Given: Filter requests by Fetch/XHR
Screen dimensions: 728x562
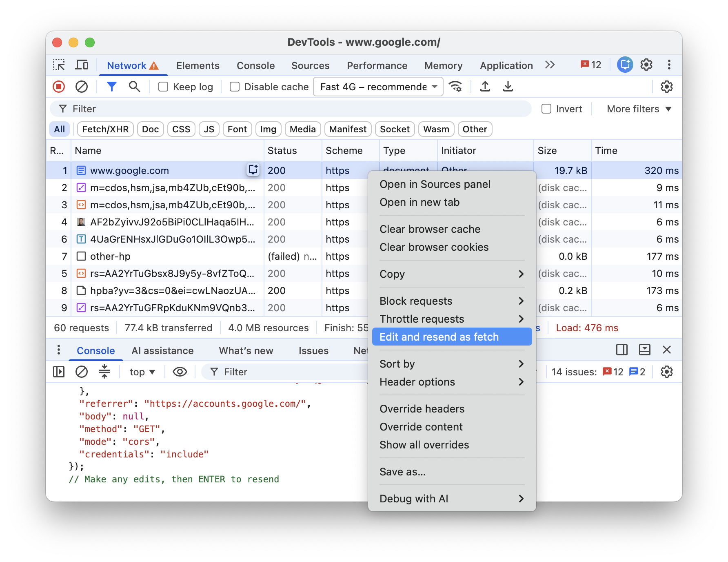Looking at the screenshot, I should click(105, 129).
